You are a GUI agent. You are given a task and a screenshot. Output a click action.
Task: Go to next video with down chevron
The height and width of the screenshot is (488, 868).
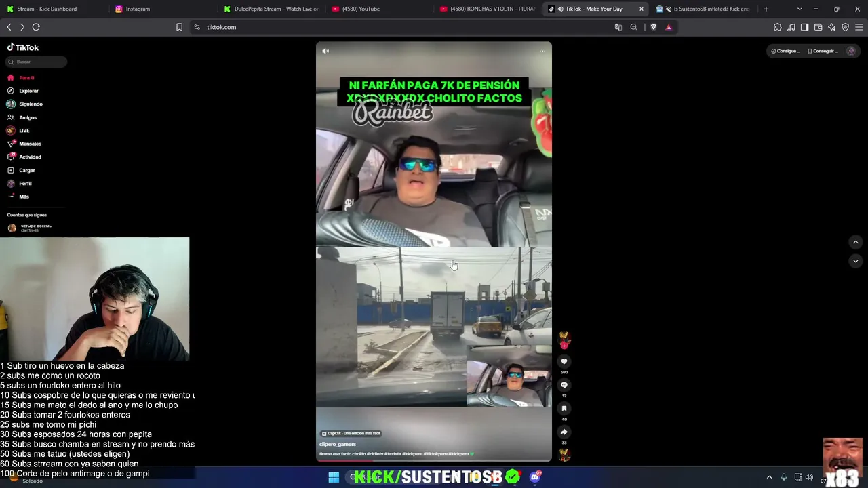[855, 261]
